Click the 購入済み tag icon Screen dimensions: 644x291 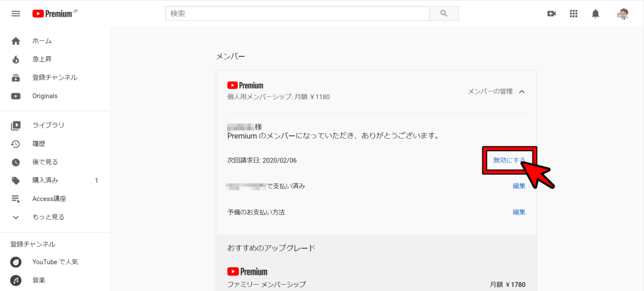(16, 181)
